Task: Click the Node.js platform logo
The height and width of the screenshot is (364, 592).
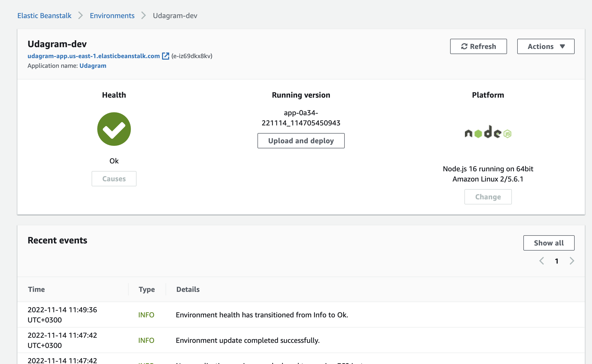Action: (x=488, y=132)
